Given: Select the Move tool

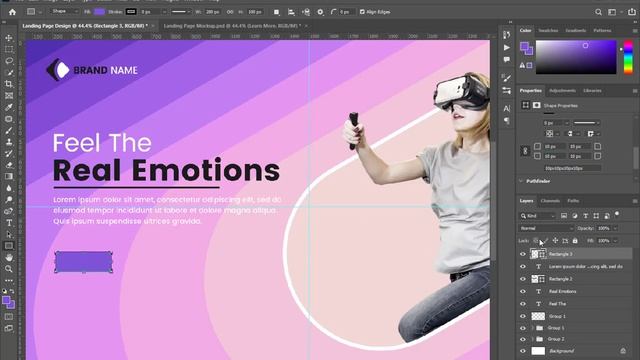Looking at the screenshot, I should (9, 38).
